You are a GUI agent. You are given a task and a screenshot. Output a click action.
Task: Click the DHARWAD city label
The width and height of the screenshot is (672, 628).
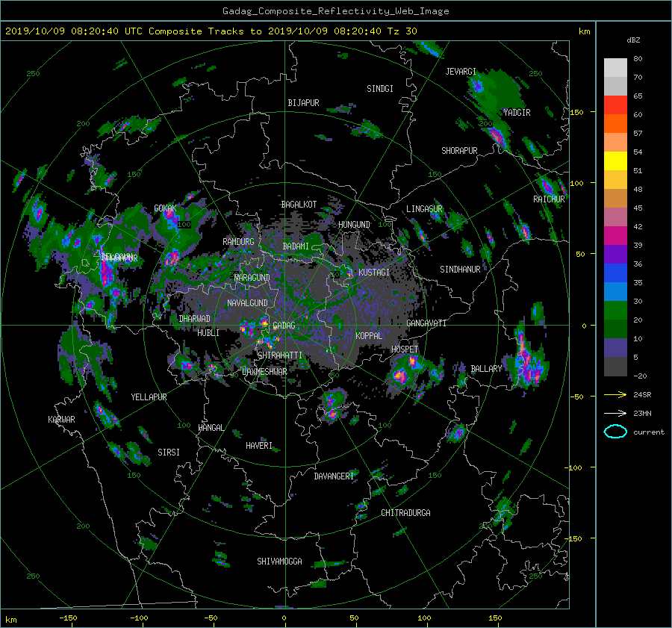pyautogui.click(x=195, y=319)
